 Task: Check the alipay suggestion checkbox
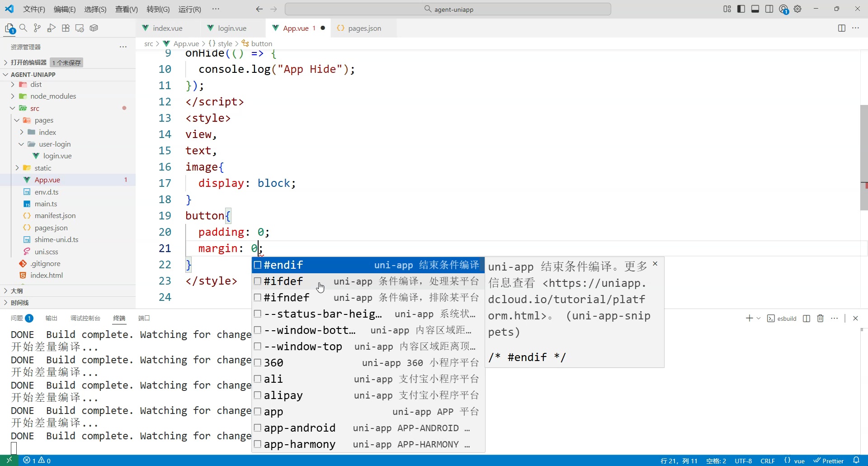258,395
